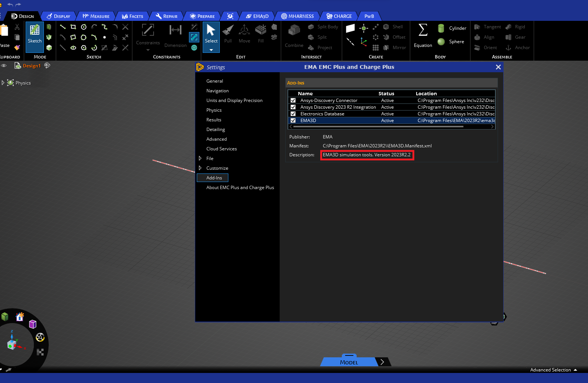Expand the File settings category
Image resolution: width=588 pixels, height=383 pixels.
(x=200, y=159)
